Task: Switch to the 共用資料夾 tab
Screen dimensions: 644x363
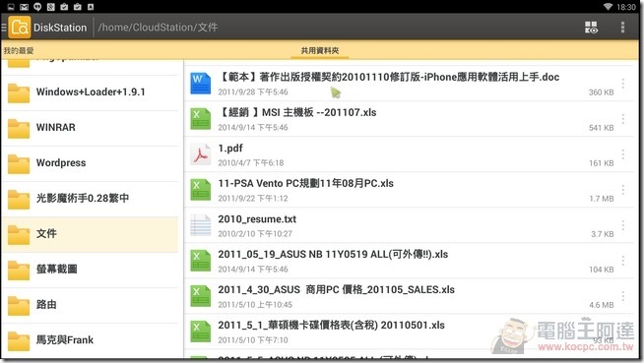Action: [x=320, y=50]
